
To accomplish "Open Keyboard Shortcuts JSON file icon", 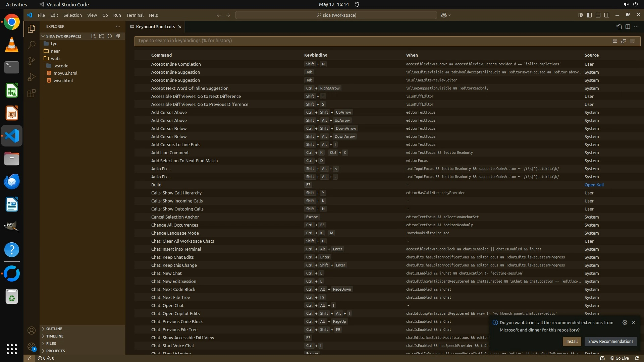I will click(x=619, y=27).
